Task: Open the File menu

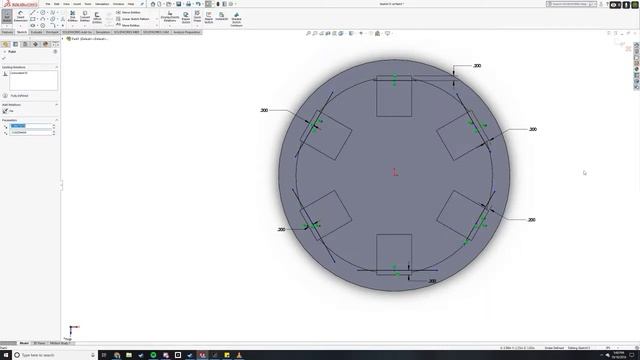Action: pos(48,4)
